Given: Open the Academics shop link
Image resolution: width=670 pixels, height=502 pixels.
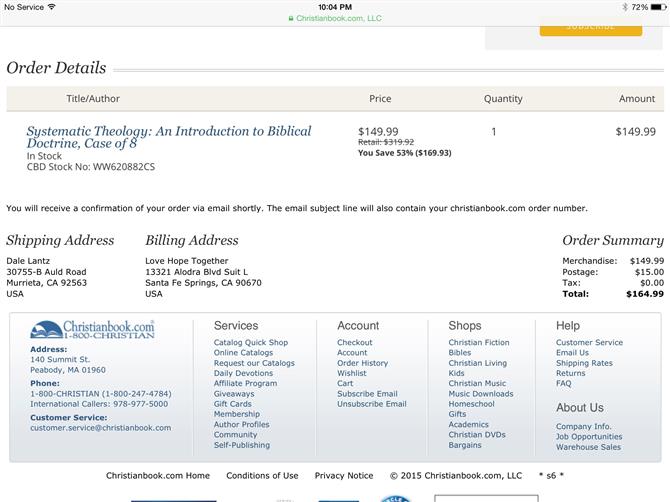Looking at the screenshot, I should pyautogui.click(x=468, y=424).
